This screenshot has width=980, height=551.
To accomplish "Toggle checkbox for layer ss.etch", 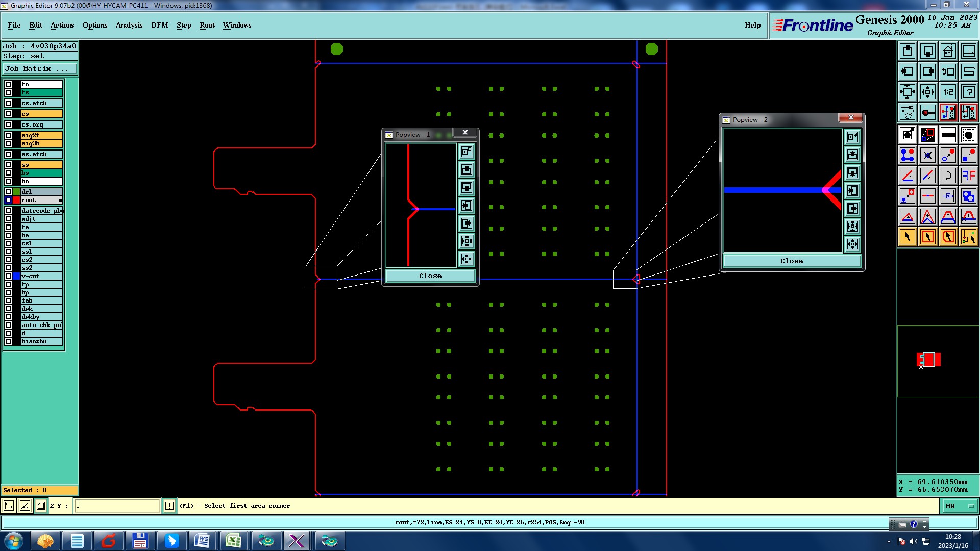I will [x=8, y=154].
